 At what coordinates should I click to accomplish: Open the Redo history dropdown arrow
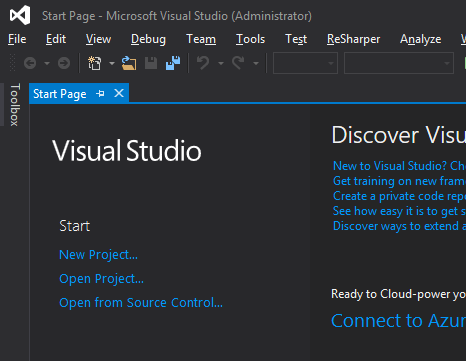pyautogui.click(x=256, y=63)
